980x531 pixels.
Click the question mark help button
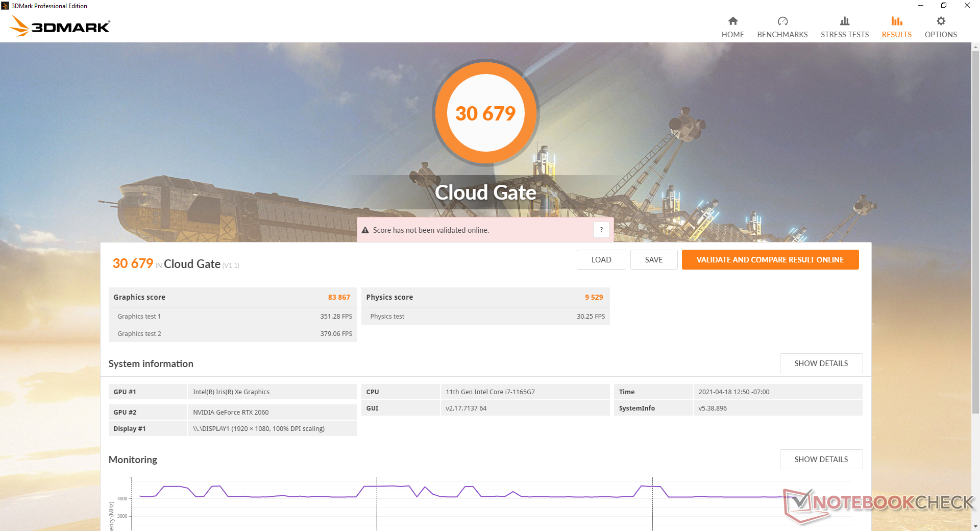(x=601, y=230)
